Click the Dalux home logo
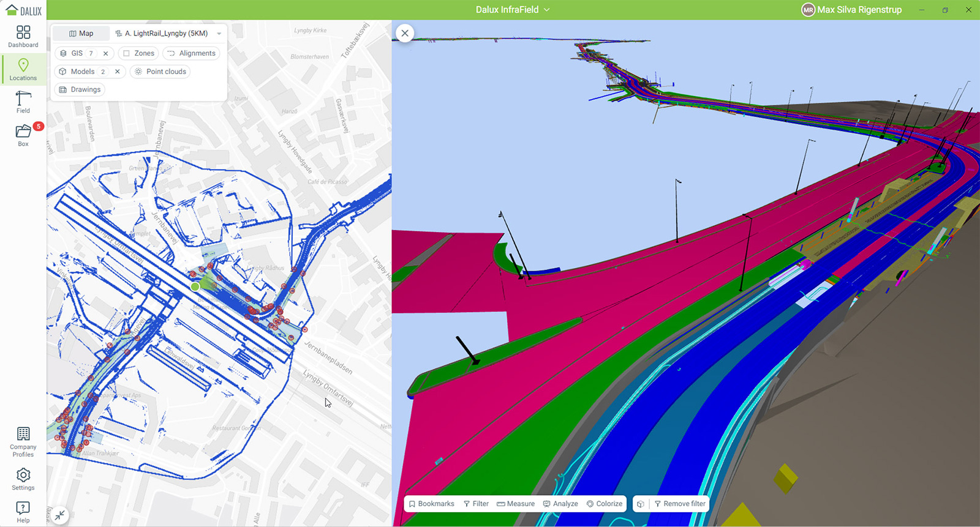 (24, 10)
